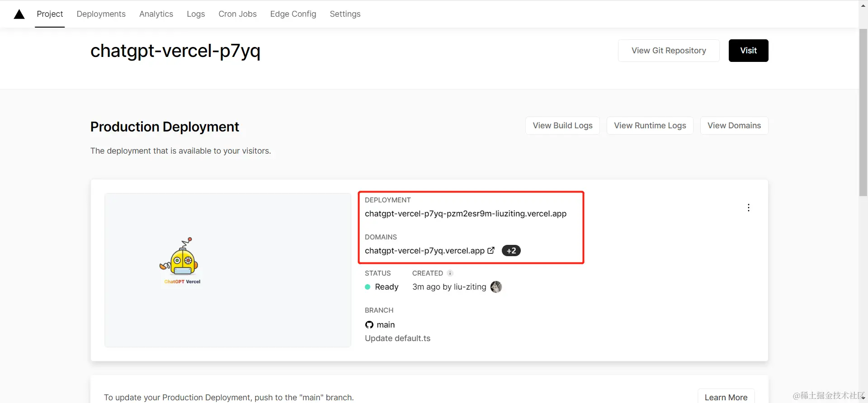Click the Vercel triangle logo

point(19,14)
